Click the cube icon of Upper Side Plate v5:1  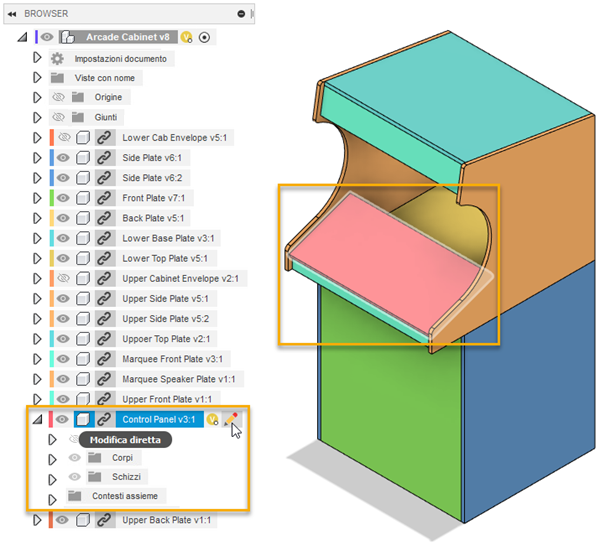(83, 299)
